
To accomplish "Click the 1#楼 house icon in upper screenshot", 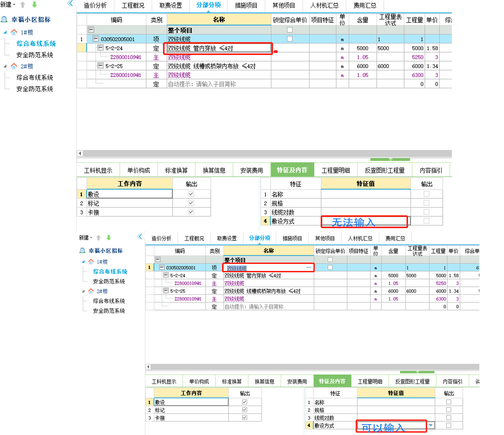I will tap(14, 32).
